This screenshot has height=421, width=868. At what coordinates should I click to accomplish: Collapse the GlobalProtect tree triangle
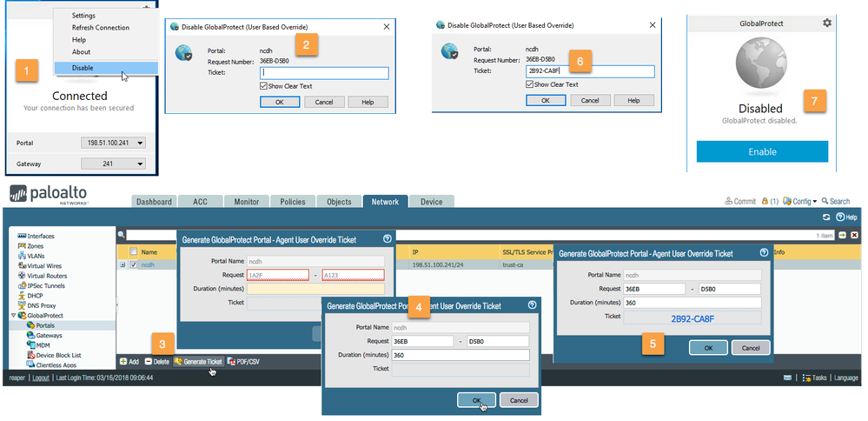(x=13, y=316)
